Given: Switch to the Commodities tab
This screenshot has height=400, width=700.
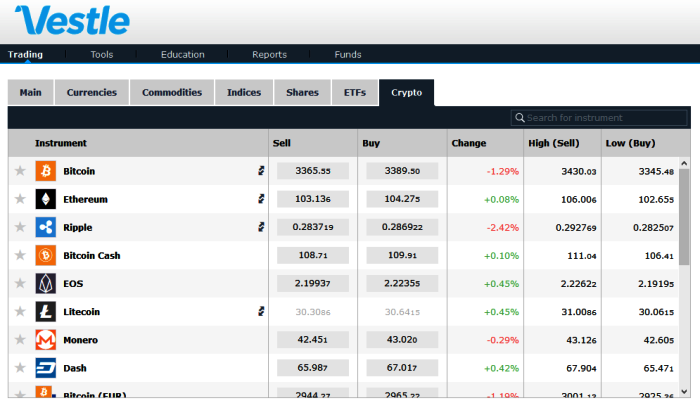Looking at the screenshot, I should pyautogui.click(x=172, y=92).
